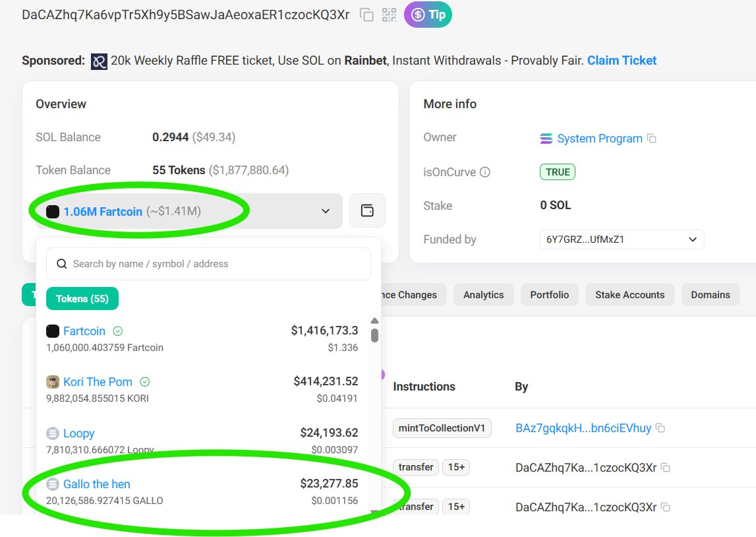Image resolution: width=756 pixels, height=537 pixels.
Task: Click the Instructions column header
Action: (x=424, y=387)
